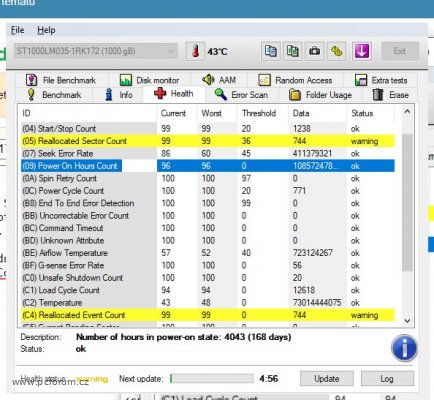This screenshot has height=400, width=434.
Task: Click the Update button
Action: pos(327,379)
